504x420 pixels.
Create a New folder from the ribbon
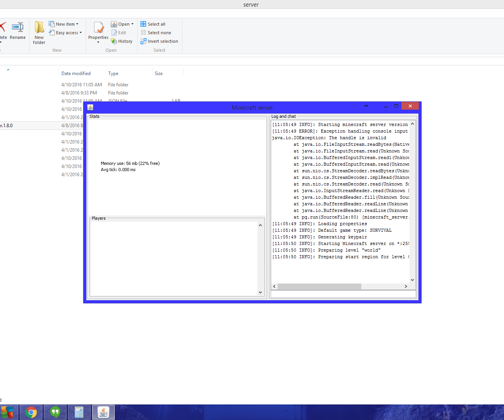point(39,33)
